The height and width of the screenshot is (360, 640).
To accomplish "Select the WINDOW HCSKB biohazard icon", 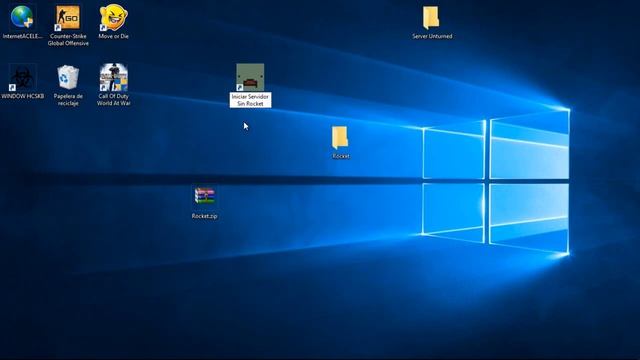I will [x=22, y=78].
